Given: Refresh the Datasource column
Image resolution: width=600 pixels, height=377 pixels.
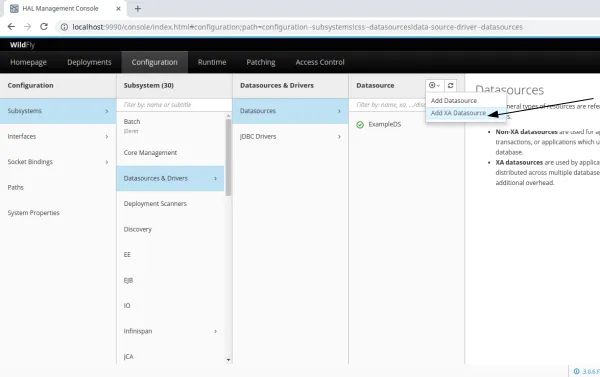Looking at the screenshot, I should click(450, 85).
